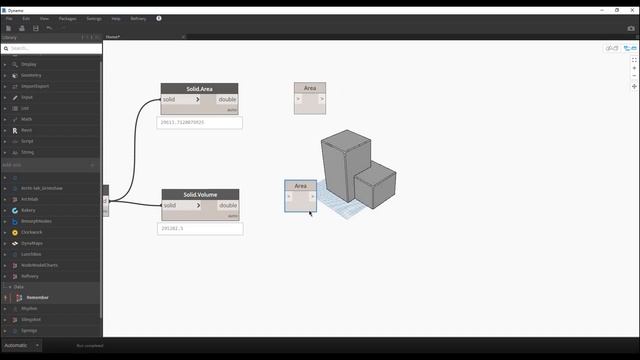The height and width of the screenshot is (360, 640).
Task: Click the Open file toolbar icon
Action: tap(22, 28)
